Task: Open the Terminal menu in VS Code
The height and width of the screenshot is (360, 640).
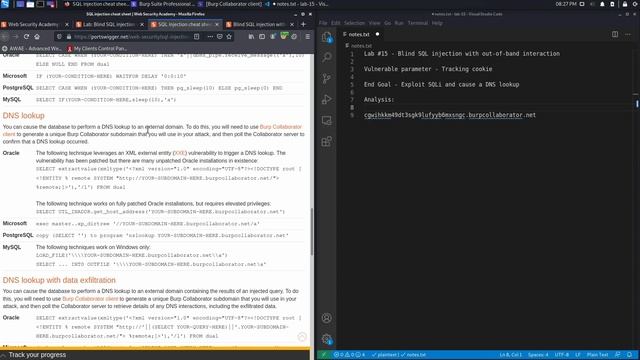Action: (x=418, y=23)
